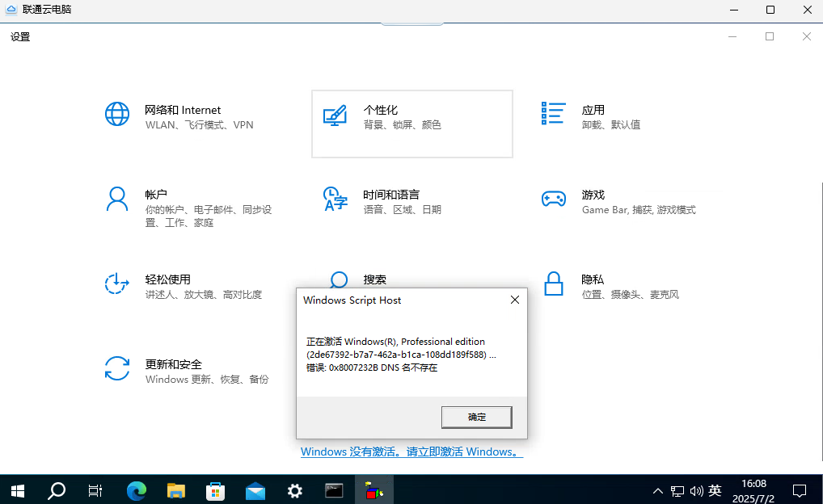
Task: Open Microsoft Store from taskbar
Action: (x=215, y=491)
